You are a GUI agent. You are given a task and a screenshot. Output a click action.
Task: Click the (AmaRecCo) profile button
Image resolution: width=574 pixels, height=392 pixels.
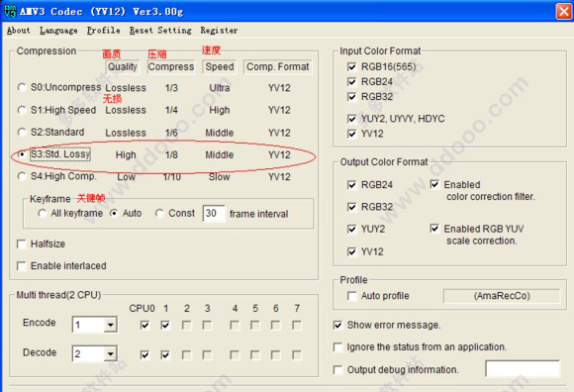click(502, 296)
